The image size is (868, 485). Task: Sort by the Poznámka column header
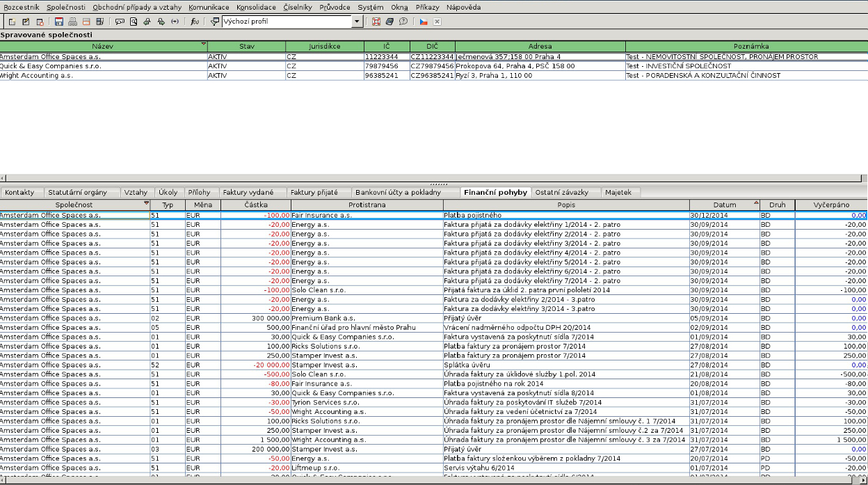click(x=746, y=47)
